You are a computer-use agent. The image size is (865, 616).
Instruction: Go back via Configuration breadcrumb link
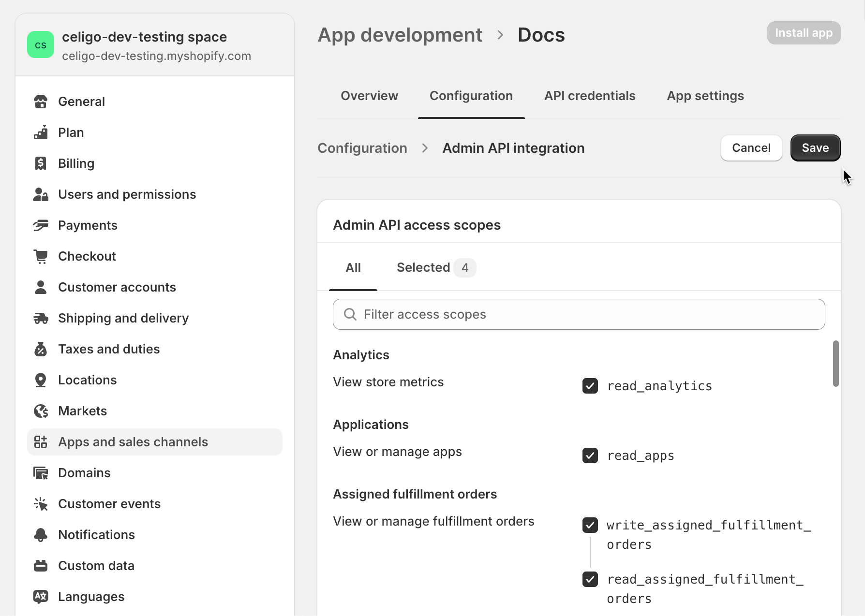click(362, 148)
